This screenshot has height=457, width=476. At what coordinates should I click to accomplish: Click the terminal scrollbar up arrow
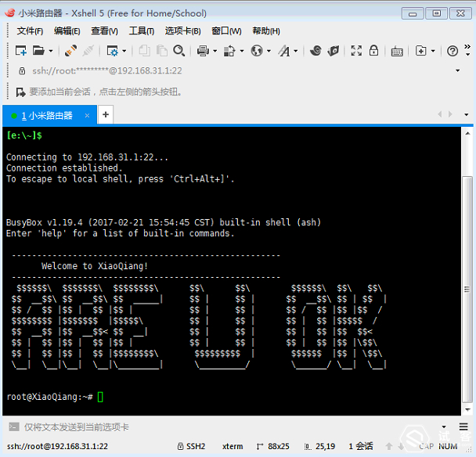pyautogui.click(x=467, y=133)
